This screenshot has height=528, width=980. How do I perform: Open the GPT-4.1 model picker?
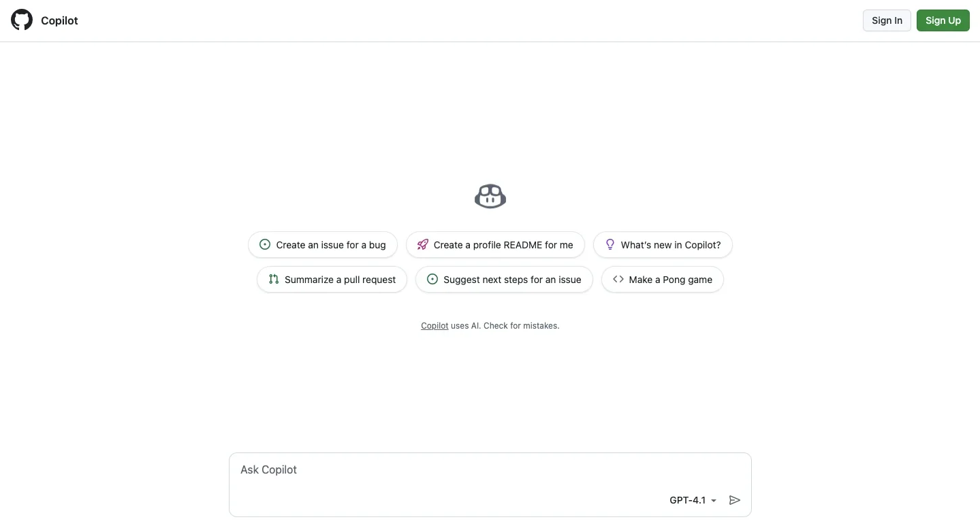point(693,500)
